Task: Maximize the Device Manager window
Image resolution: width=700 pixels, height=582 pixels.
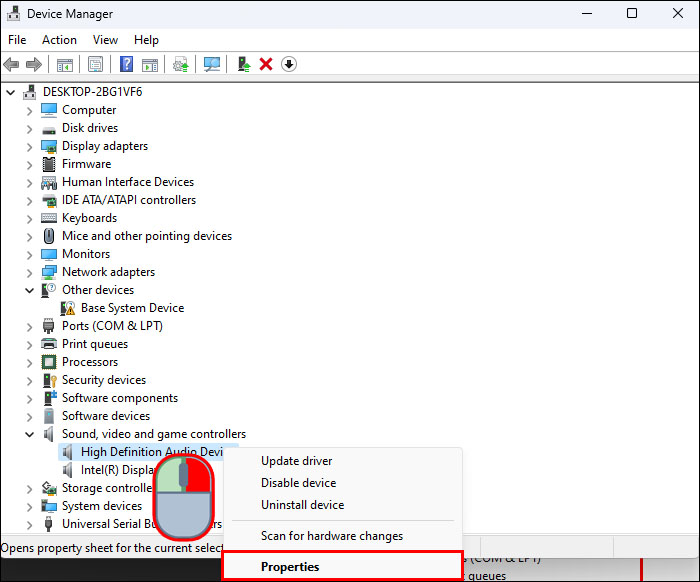Action: click(x=632, y=13)
